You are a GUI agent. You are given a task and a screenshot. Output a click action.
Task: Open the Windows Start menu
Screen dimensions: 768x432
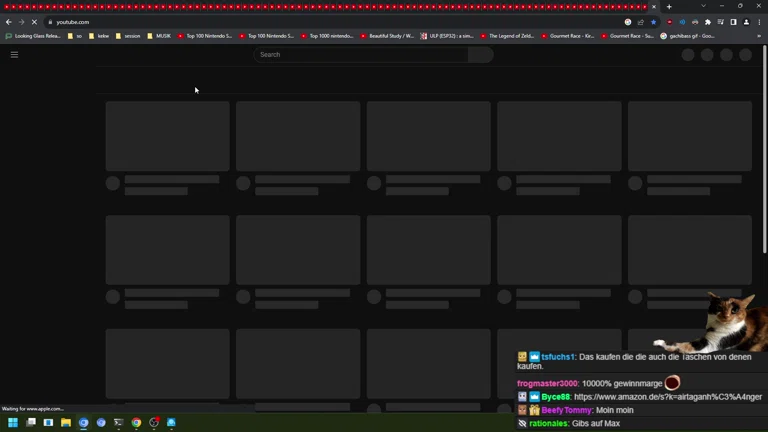(x=13, y=423)
